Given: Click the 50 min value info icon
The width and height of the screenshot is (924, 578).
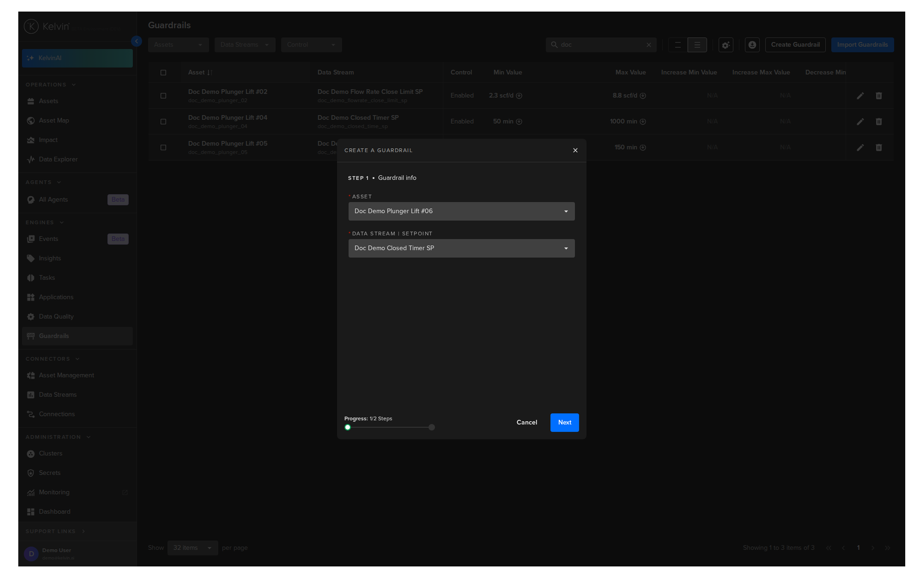Looking at the screenshot, I should pyautogui.click(x=519, y=122).
